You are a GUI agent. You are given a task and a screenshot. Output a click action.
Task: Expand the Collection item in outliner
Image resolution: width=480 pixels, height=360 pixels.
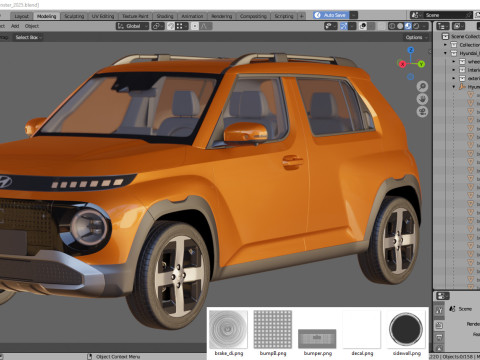pyautogui.click(x=445, y=45)
